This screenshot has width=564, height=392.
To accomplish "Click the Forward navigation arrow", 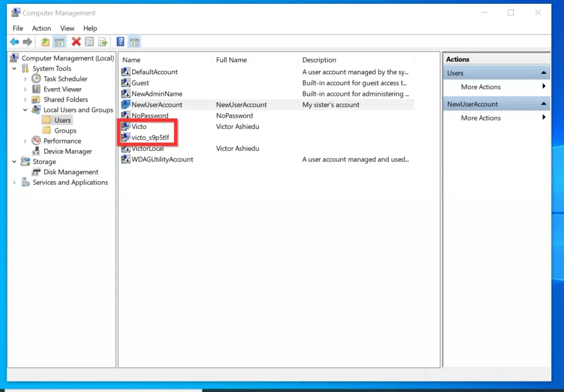I will tap(26, 41).
